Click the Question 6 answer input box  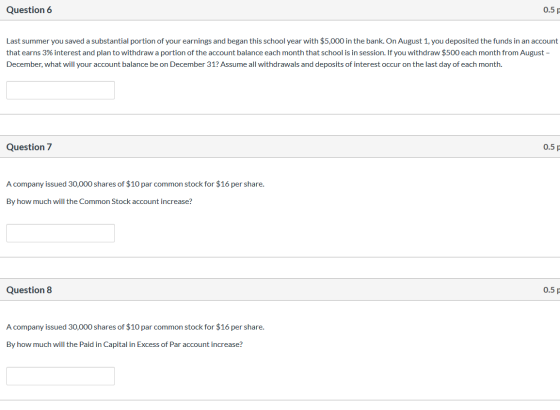pos(60,90)
